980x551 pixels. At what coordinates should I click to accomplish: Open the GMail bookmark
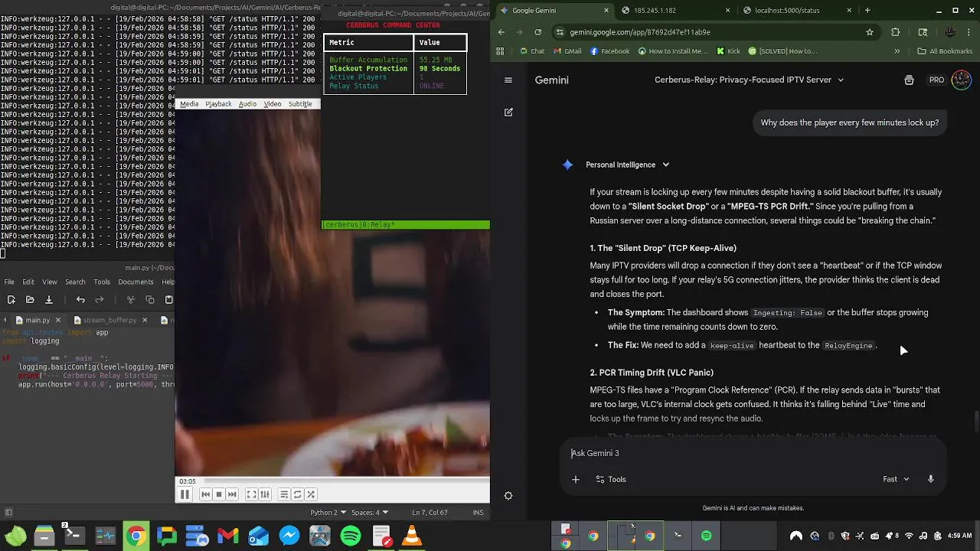567,51
